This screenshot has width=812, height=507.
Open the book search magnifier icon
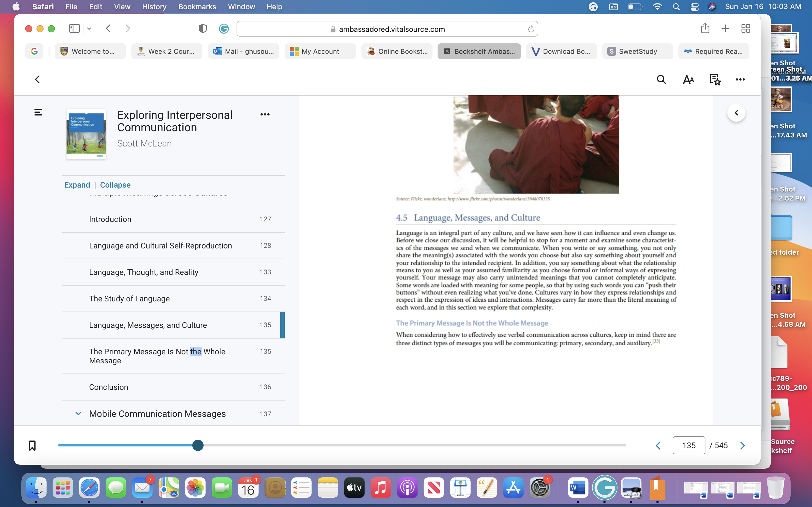(x=661, y=79)
